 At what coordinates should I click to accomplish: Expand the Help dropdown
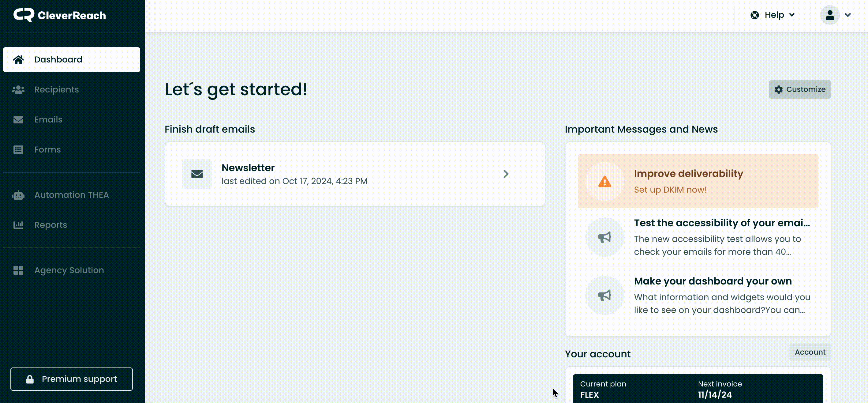click(x=774, y=15)
